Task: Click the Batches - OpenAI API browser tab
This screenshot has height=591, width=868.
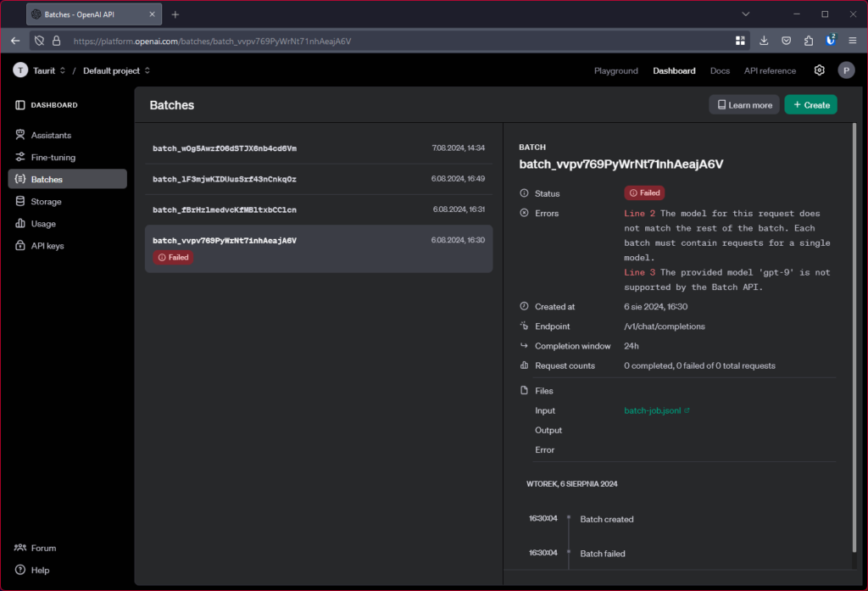Action: (x=94, y=14)
